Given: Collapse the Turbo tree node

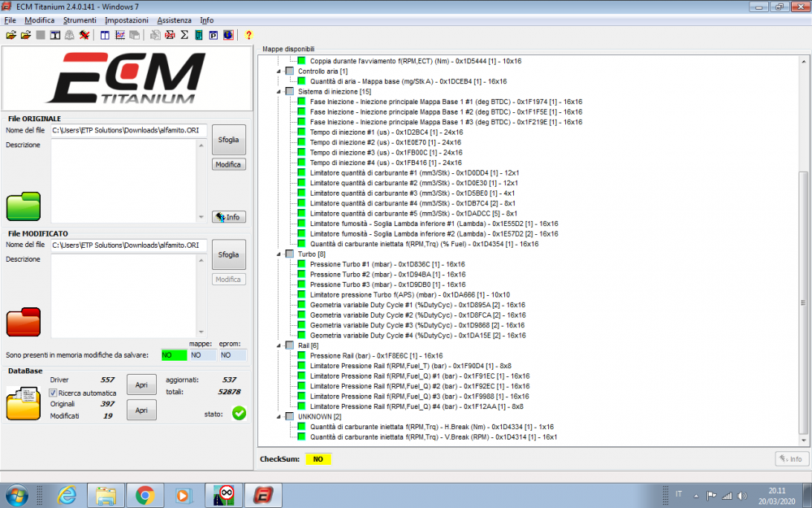Looking at the screenshot, I should click(x=279, y=254).
